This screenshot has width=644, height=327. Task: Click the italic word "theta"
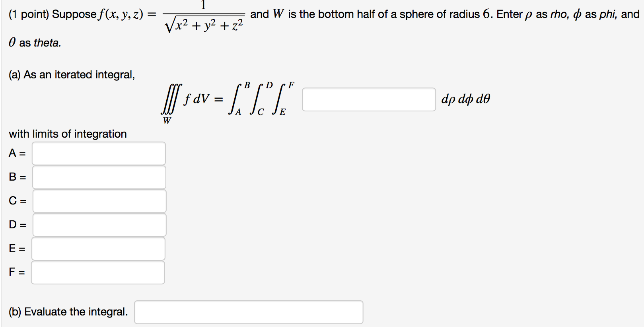tap(47, 43)
